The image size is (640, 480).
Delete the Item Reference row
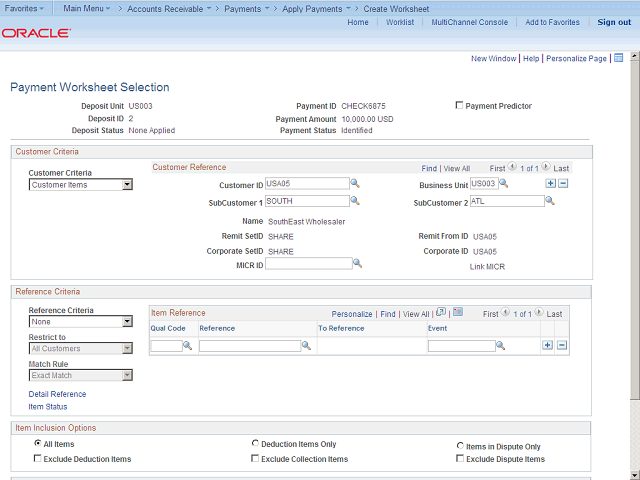coord(562,345)
